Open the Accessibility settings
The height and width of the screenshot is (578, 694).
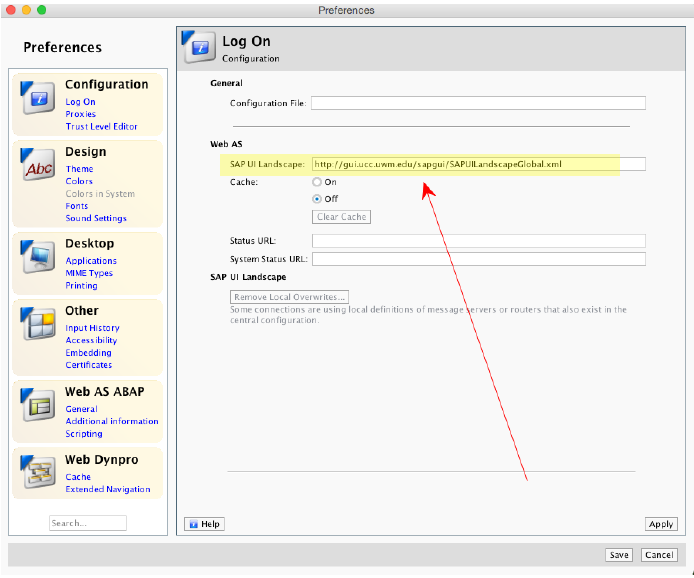tap(91, 340)
